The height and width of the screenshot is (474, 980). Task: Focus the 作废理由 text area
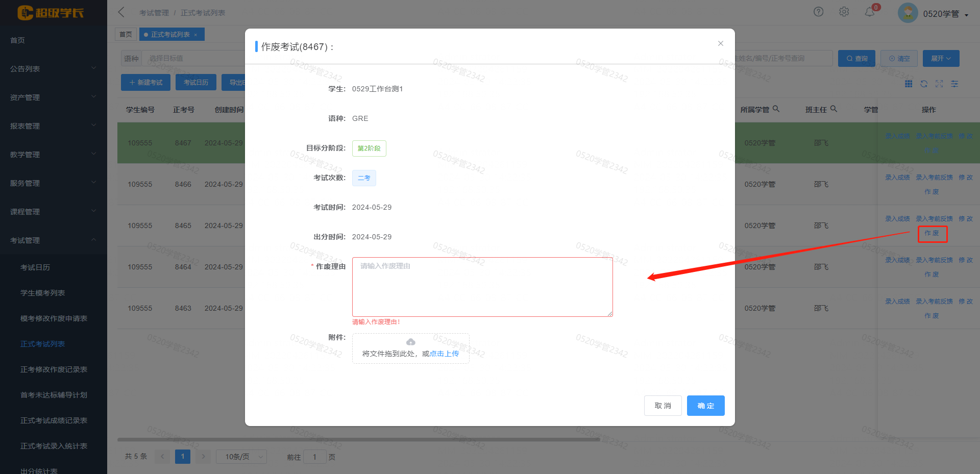pyautogui.click(x=482, y=287)
